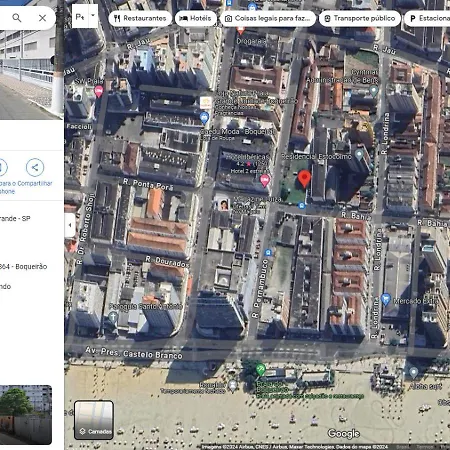Click the Drogaria pin at top of map

(241, 31)
